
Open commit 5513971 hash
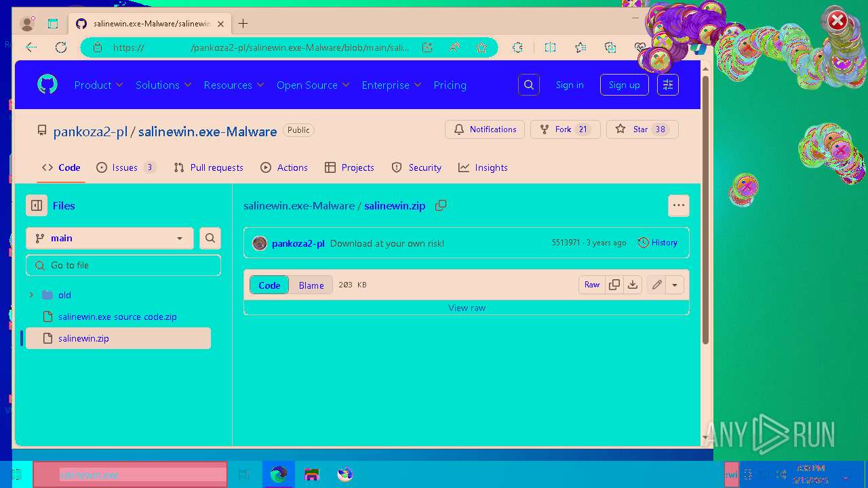click(566, 243)
